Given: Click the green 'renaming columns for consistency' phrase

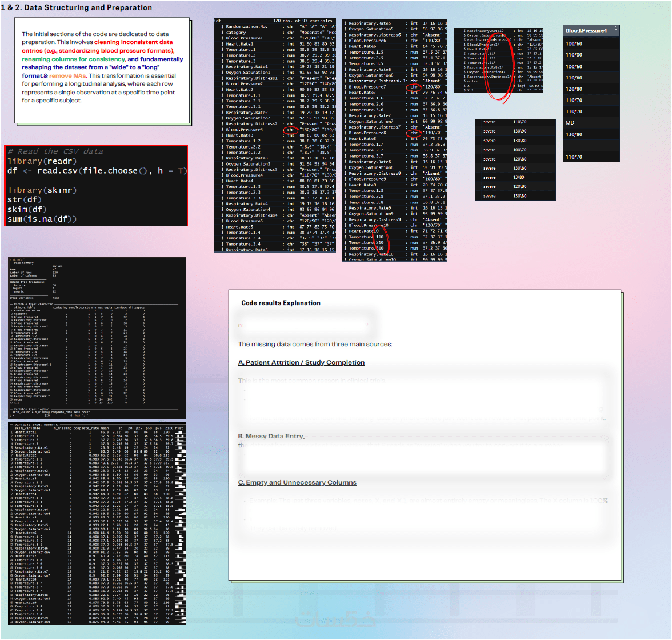Looking at the screenshot, I should pos(74,59).
